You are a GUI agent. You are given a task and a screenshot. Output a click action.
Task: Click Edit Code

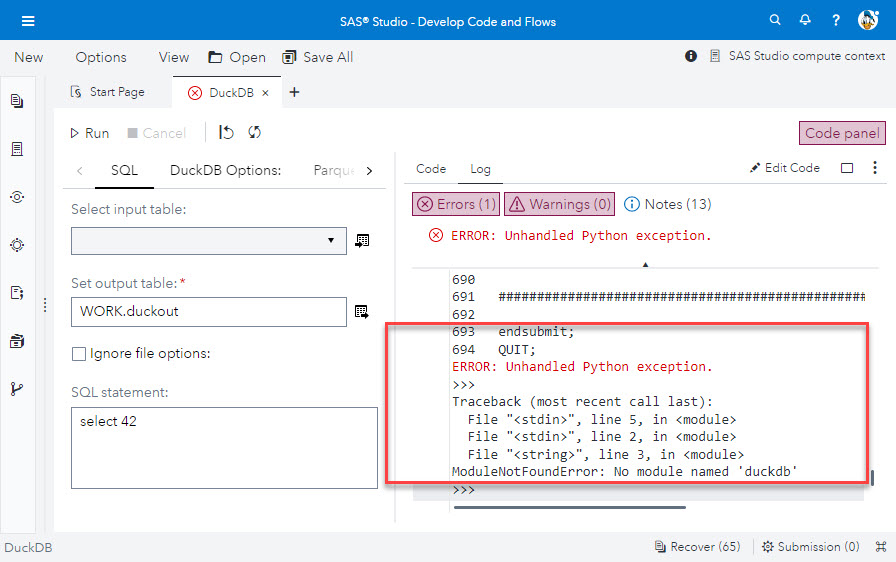(785, 168)
